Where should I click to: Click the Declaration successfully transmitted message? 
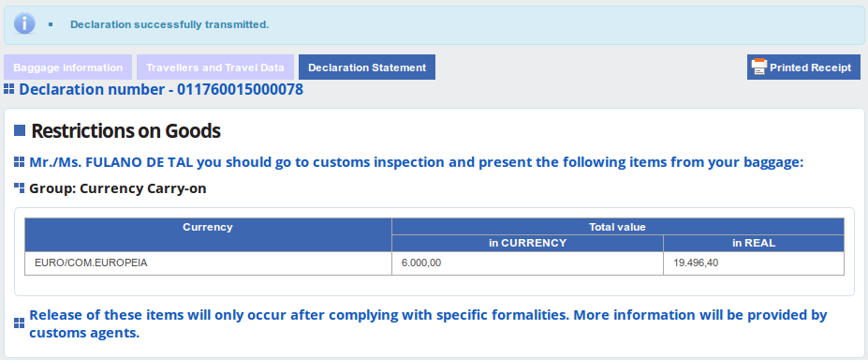169,24
